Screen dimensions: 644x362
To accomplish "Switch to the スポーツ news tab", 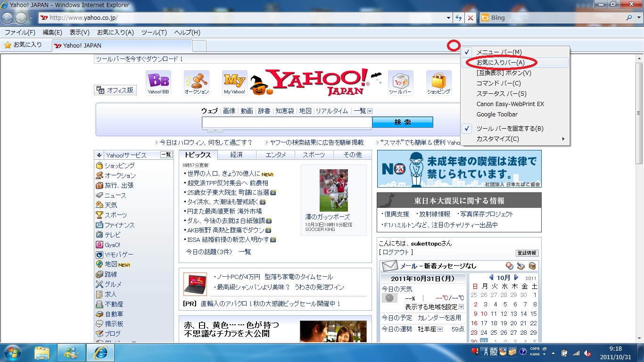I will click(x=314, y=155).
